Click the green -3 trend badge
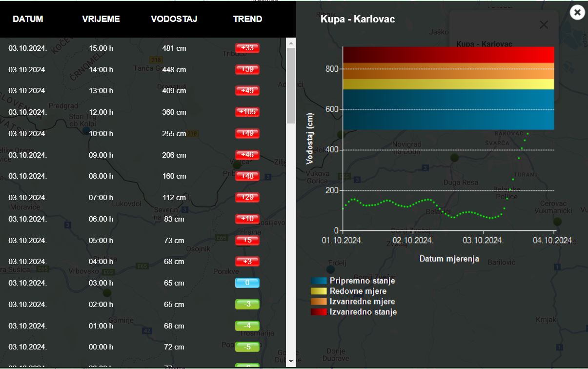This screenshot has width=588, height=369. tap(247, 304)
